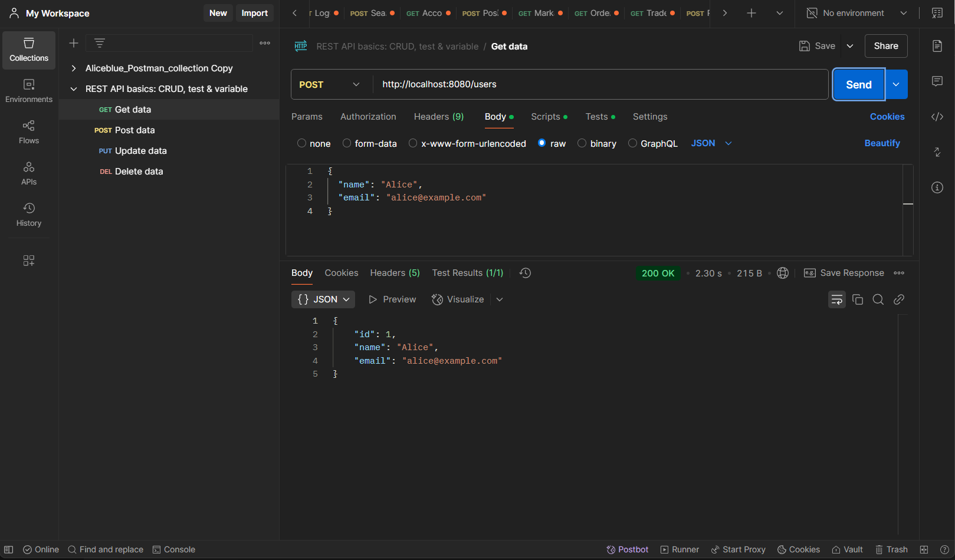Open the environment quick look icon
The width and height of the screenshot is (955, 560).
click(937, 13)
